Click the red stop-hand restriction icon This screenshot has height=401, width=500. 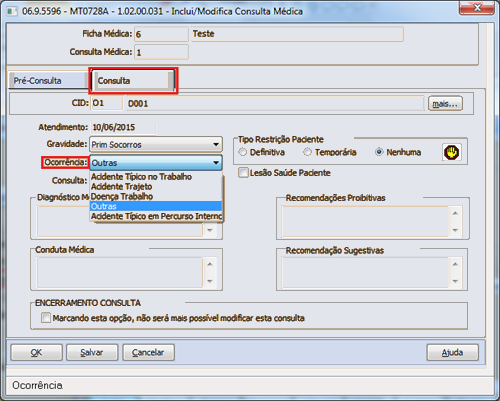click(x=452, y=153)
